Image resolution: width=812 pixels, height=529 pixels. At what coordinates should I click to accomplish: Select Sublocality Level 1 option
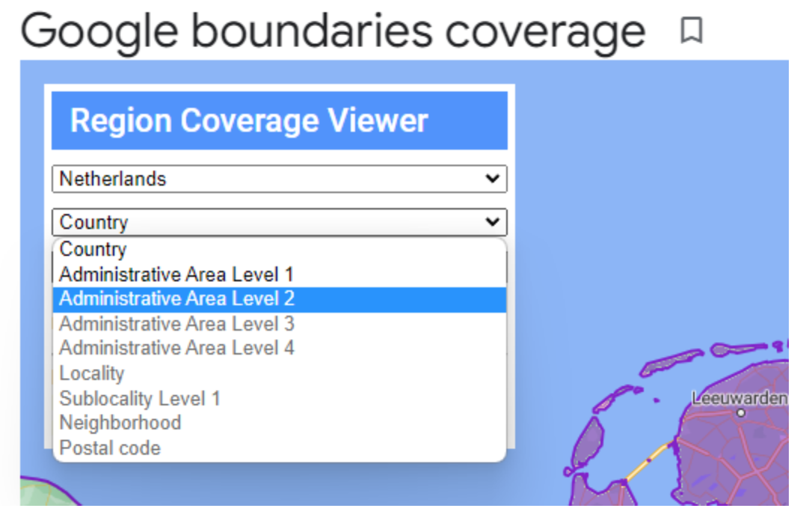(x=280, y=399)
